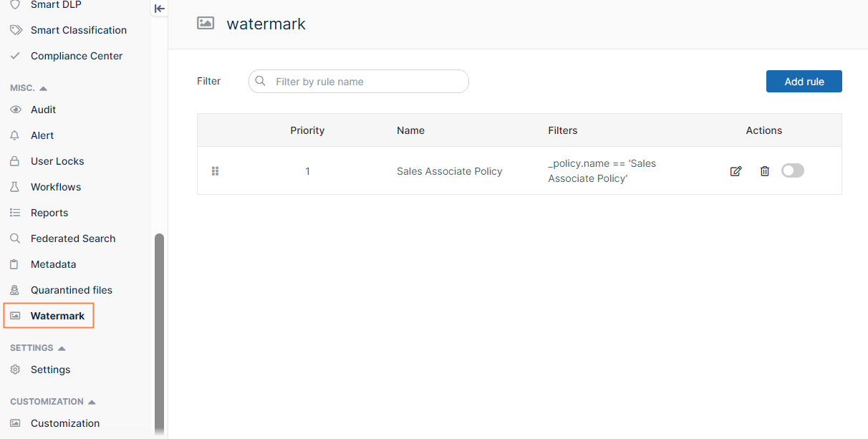Click the drag handle on the rule row
This screenshot has width=868, height=439.
(215, 170)
